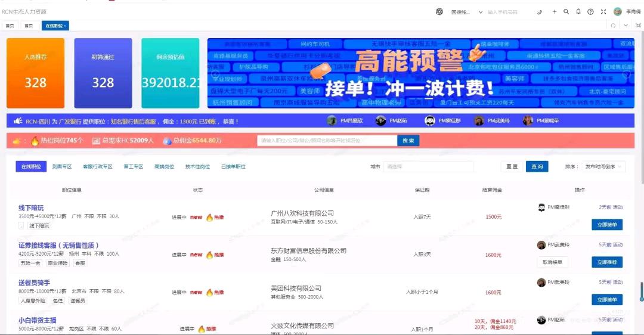Click the 查询 query button
The height and width of the screenshot is (335, 644).
537,166
